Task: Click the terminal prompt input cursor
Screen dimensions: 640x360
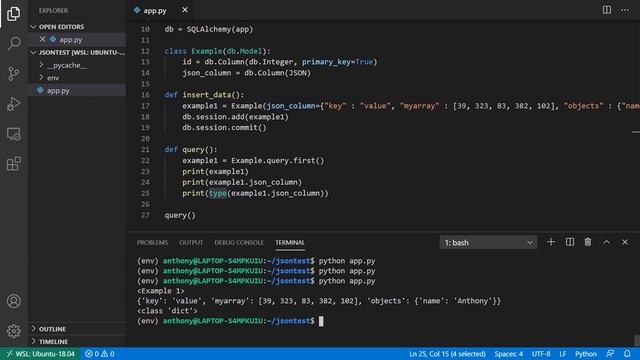Action: [321, 321]
